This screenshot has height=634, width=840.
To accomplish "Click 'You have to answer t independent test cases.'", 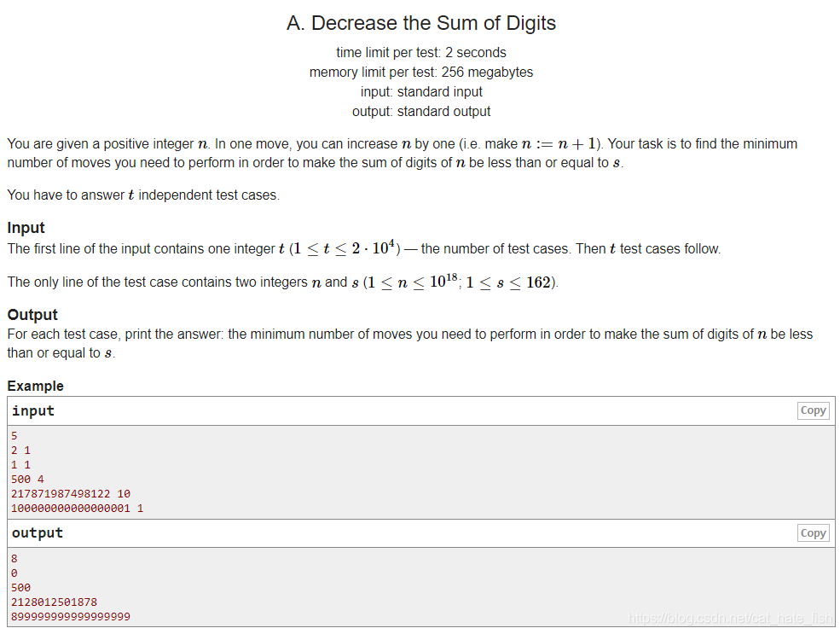I will coord(143,195).
